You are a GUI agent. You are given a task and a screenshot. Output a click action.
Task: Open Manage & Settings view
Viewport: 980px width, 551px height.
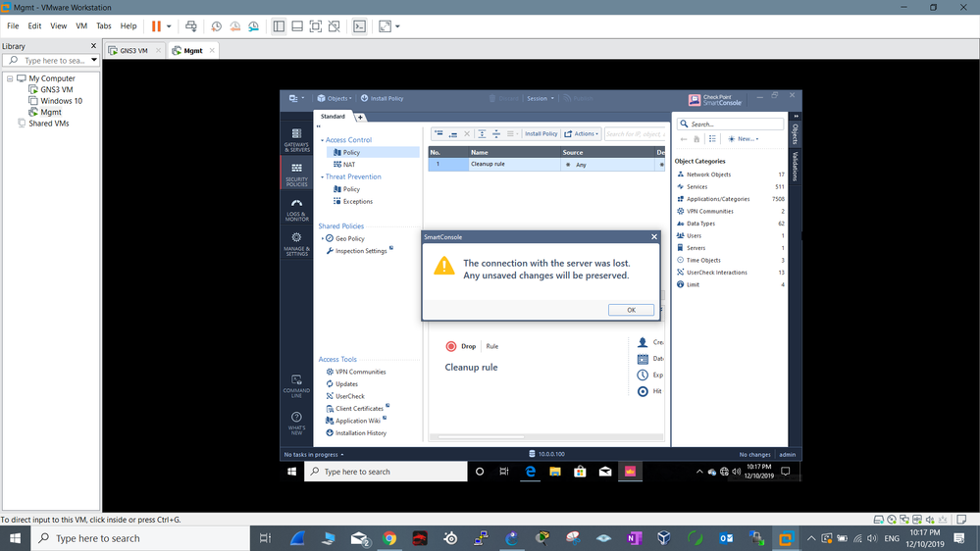296,244
